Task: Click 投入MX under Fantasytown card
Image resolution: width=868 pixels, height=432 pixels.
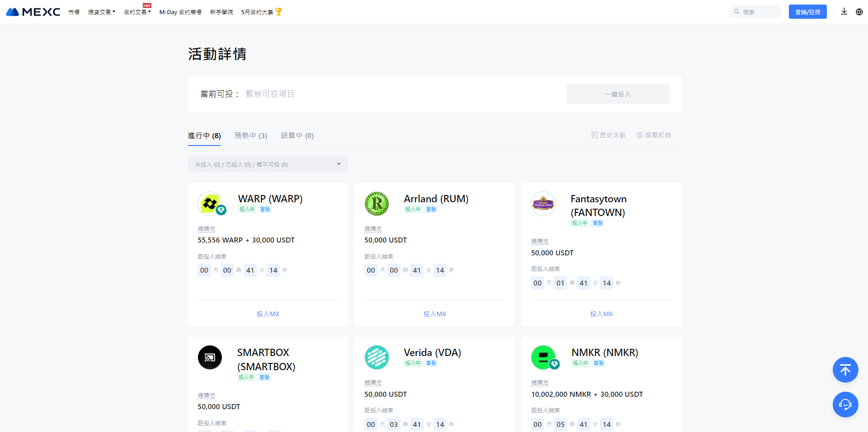Action: click(601, 314)
